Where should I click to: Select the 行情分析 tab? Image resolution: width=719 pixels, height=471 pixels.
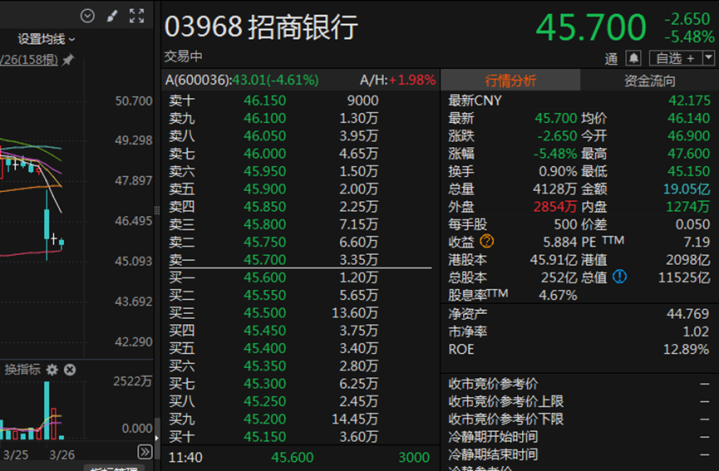(x=510, y=81)
